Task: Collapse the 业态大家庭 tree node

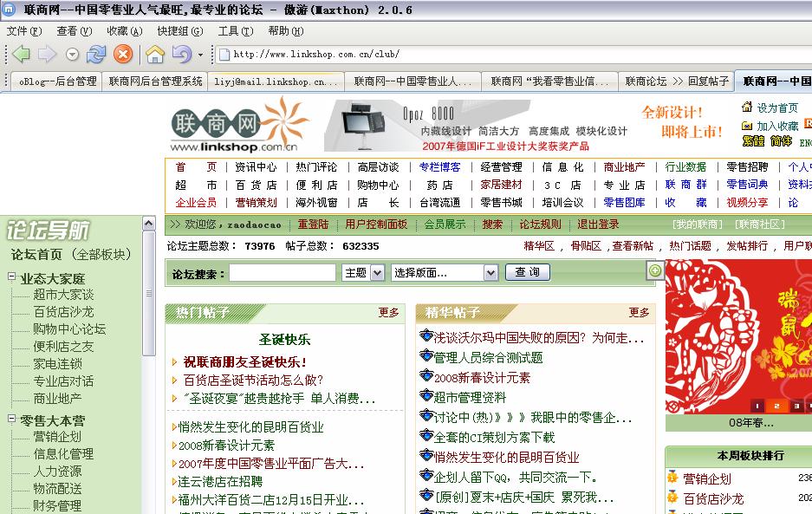Action: pyautogui.click(x=12, y=277)
